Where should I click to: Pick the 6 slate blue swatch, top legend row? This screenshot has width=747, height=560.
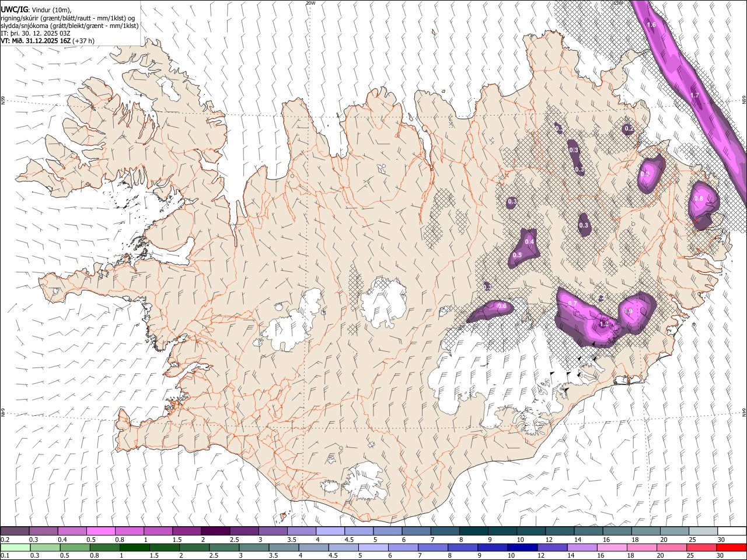[416, 531]
